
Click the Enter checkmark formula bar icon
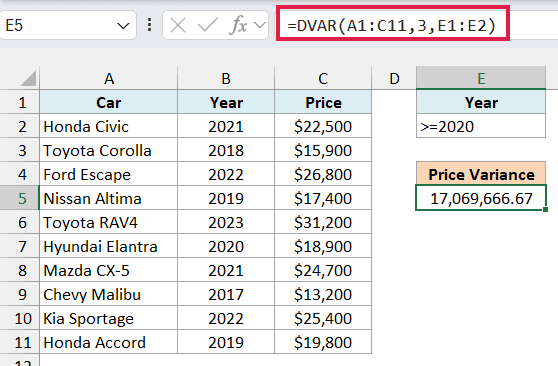pos(207,25)
